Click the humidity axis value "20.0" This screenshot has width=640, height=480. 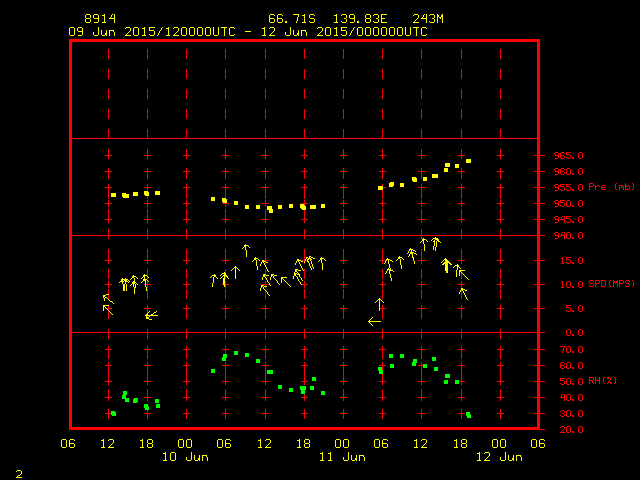click(x=571, y=429)
